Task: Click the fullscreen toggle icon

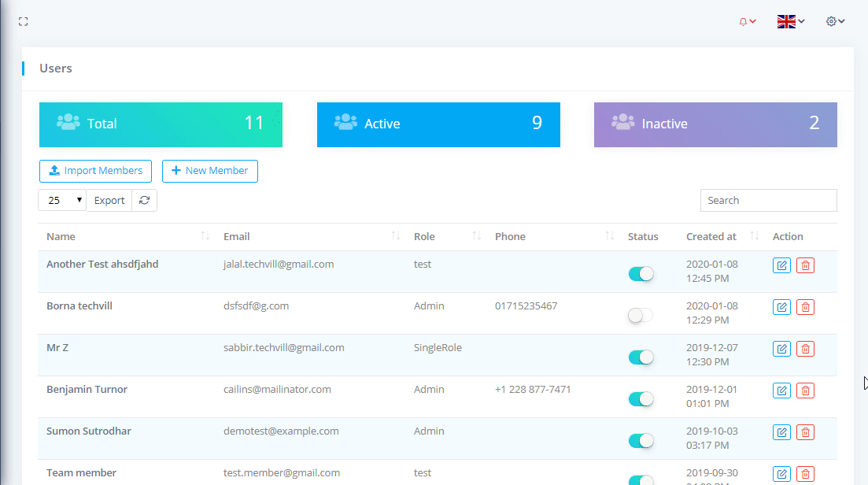Action: (x=24, y=22)
